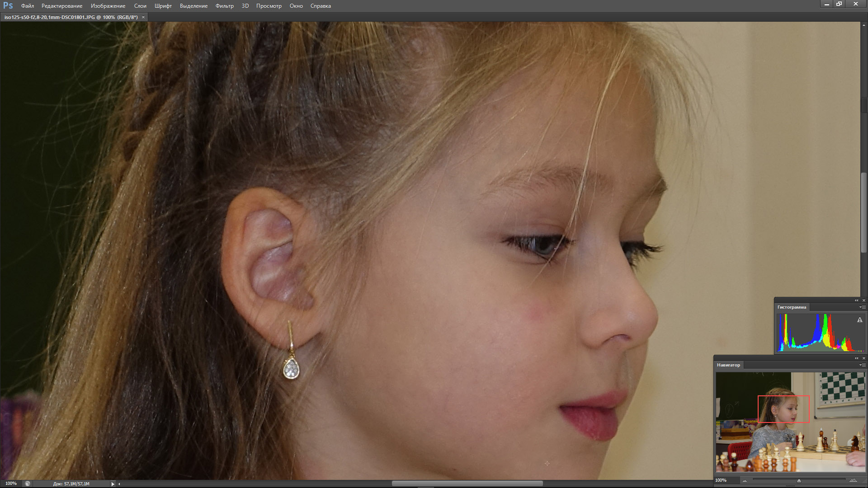Click the red view box in Navigator thumbnail
This screenshot has height=488, width=868.
783,409
